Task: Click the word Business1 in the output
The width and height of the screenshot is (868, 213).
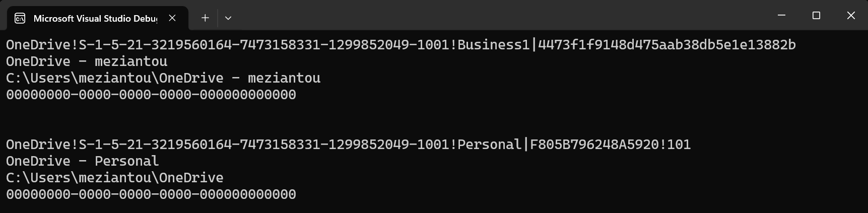Action: 493,45
